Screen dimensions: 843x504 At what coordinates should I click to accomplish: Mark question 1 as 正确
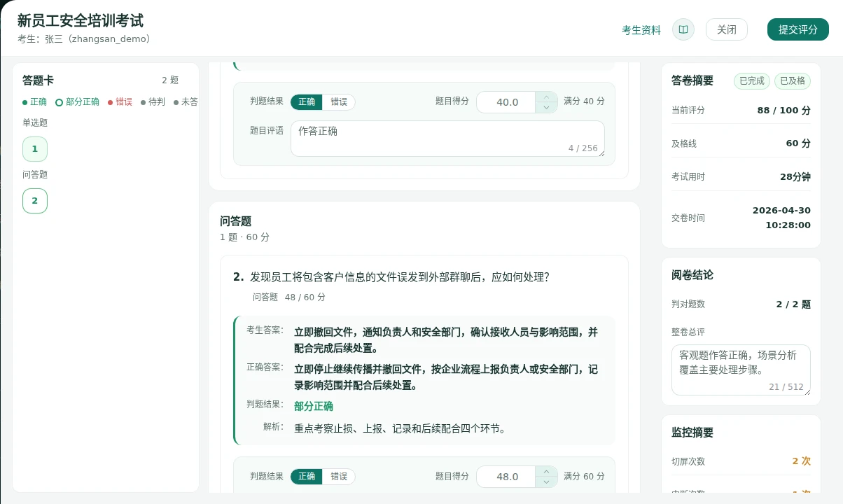(x=307, y=101)
